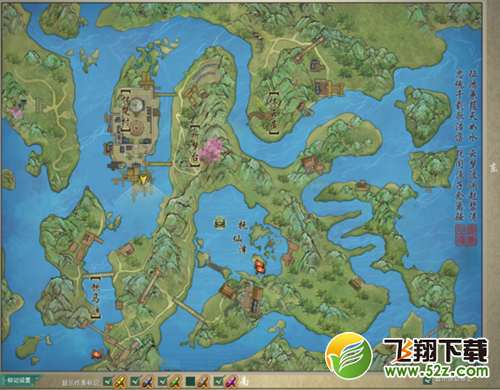Click the red marker at the map's bottom-left
The image size is (500, 390).
coord(96,354)
